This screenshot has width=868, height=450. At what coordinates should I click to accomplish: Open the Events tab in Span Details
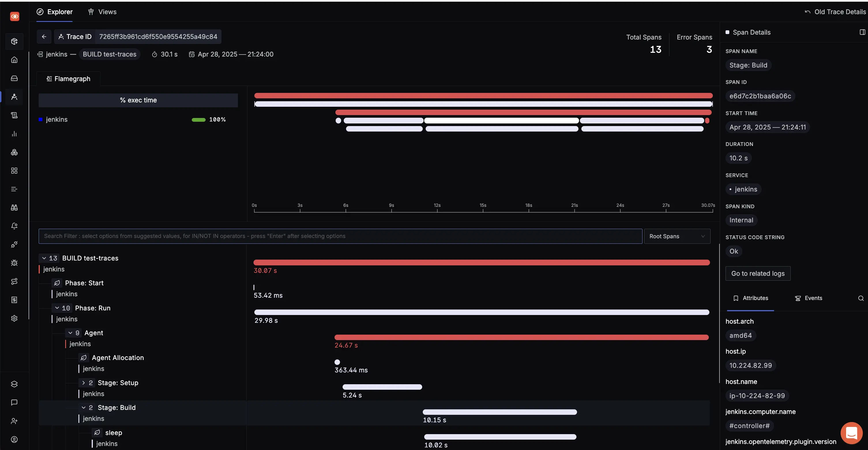click(x=808, y=298)
